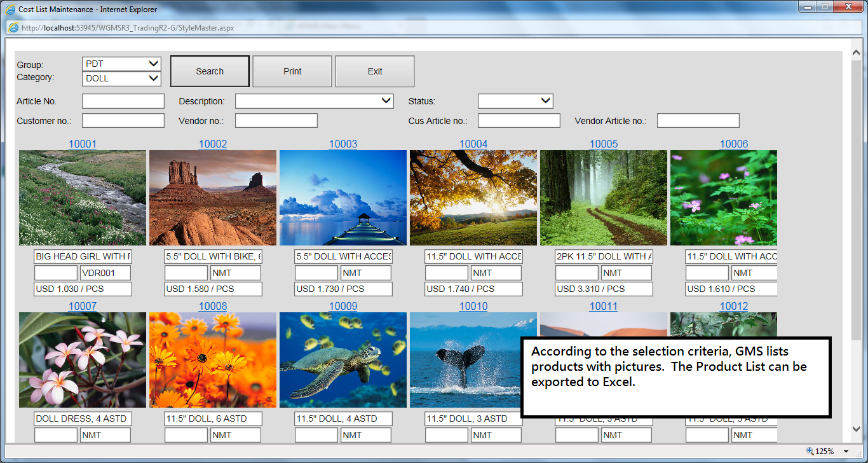Open article link 10002
Screen dimensions: 868x463
pyautogui.click(x=213, y=144)
